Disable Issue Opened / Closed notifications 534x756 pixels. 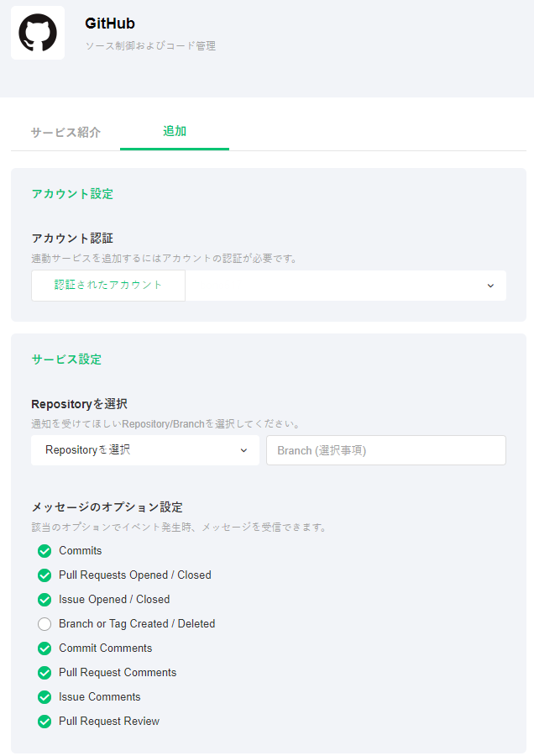click(x=44, y=600)
